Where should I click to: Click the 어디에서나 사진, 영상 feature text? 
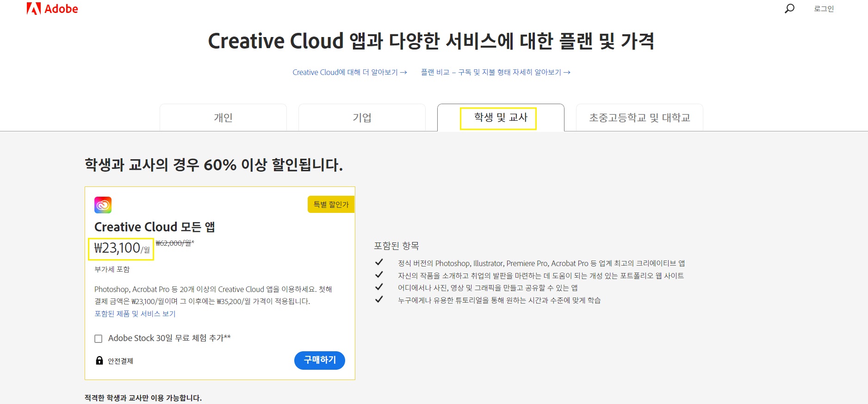488,288
